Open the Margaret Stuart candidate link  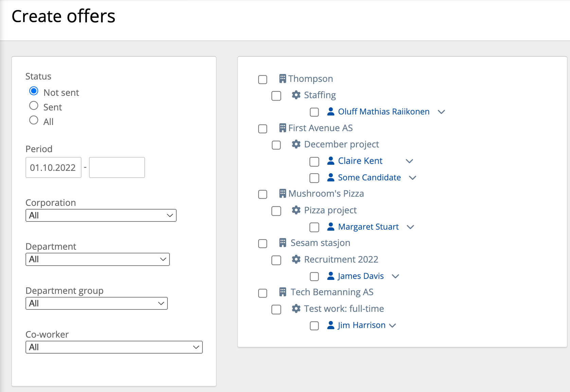[368, 227]
